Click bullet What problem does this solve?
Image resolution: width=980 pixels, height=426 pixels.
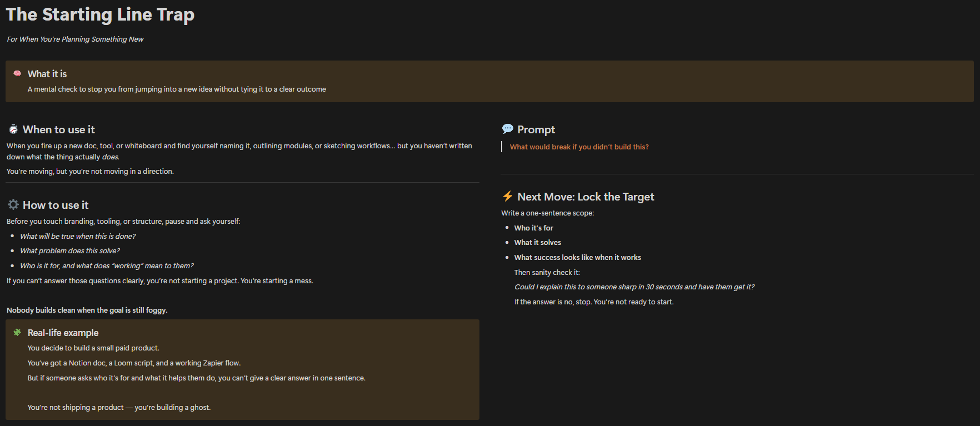(70, 251)
